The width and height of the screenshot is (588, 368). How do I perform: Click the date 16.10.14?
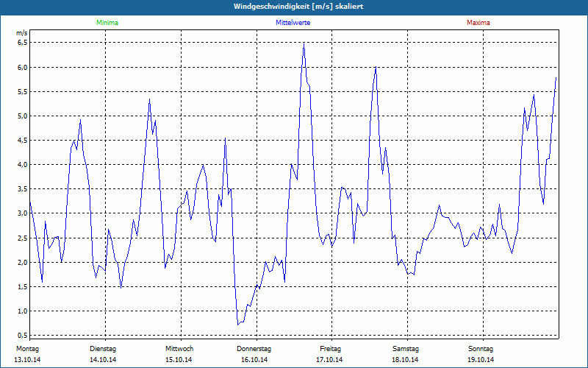[254, 360]
